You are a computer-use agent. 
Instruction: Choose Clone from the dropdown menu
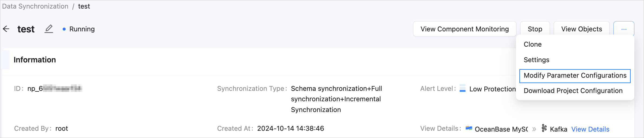pyautogui.click(x=533, y=44)
